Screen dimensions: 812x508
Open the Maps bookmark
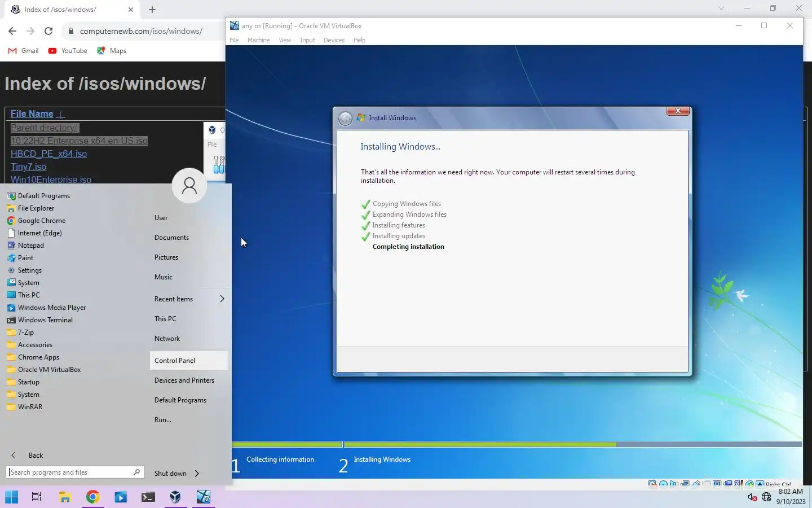coord(112,51)
